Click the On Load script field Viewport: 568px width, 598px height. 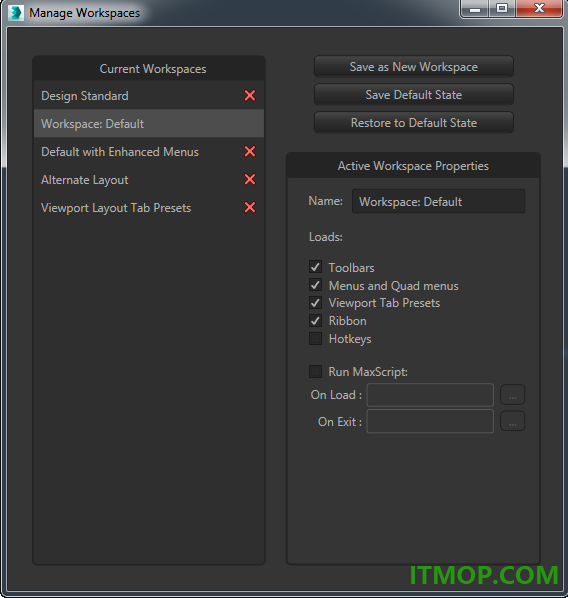click(x=430, y=395)
